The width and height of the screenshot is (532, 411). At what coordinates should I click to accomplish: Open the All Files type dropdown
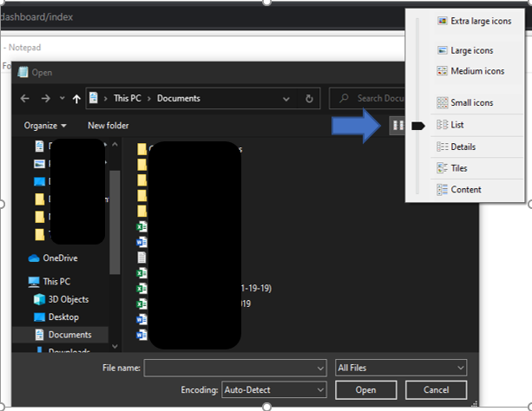point(401,368)
